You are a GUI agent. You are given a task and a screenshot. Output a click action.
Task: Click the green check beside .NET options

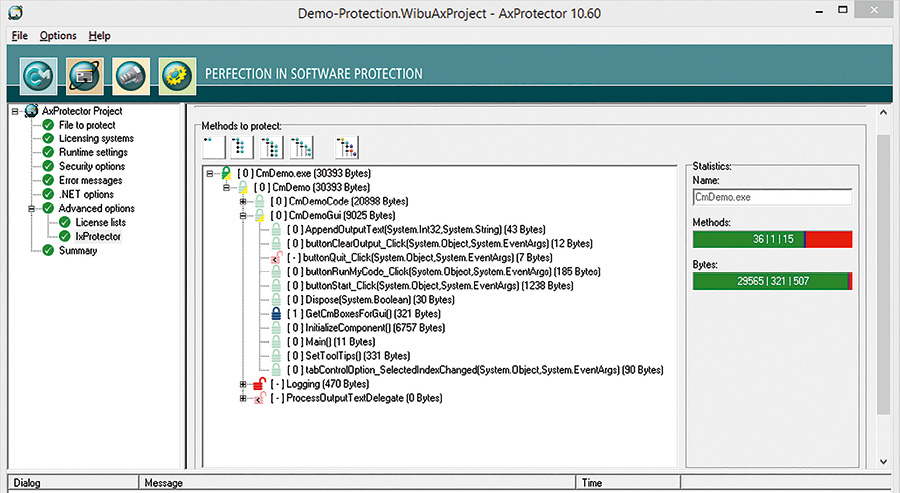(48, 194)
